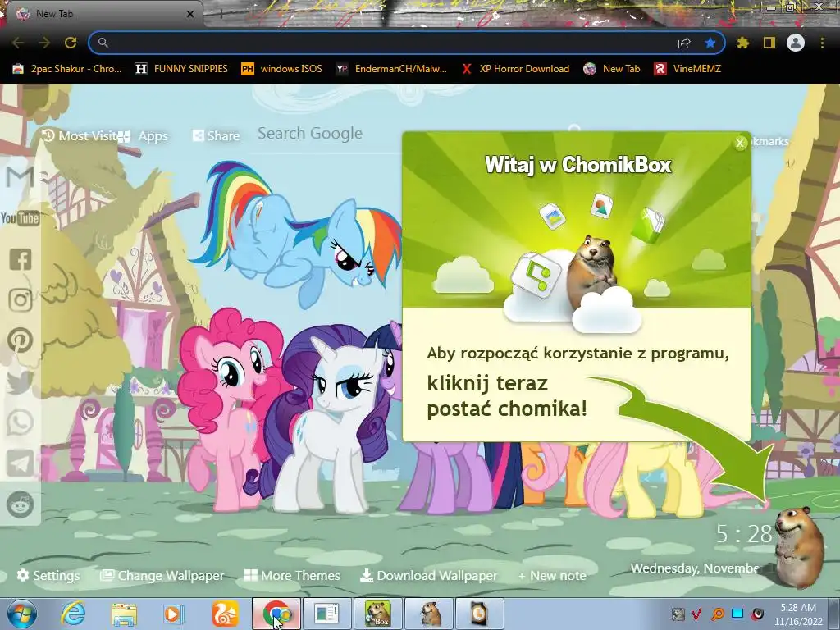The image size is (840, 630).
Task: Toggle the Chrome side panel button
Action: tap(769, 43)
